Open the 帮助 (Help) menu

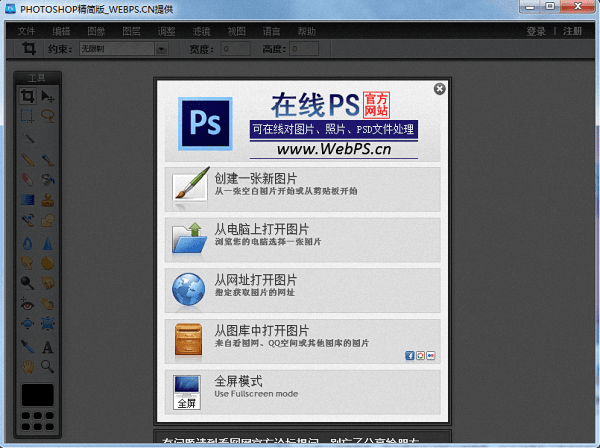(307, 31)
